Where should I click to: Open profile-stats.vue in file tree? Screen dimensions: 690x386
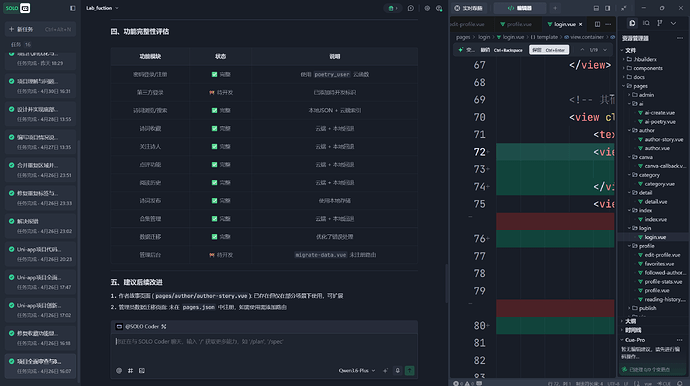tap(663, 282)
